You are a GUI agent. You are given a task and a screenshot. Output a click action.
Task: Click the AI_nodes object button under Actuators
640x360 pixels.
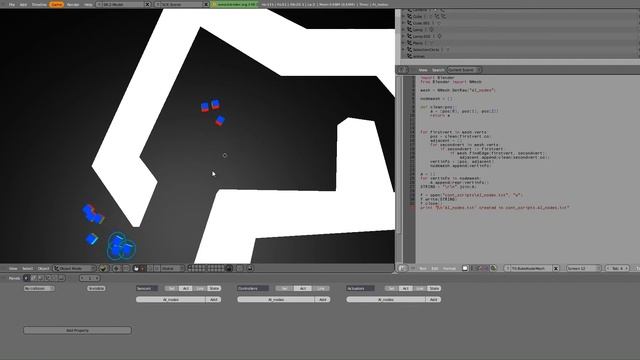click(386, 300)
